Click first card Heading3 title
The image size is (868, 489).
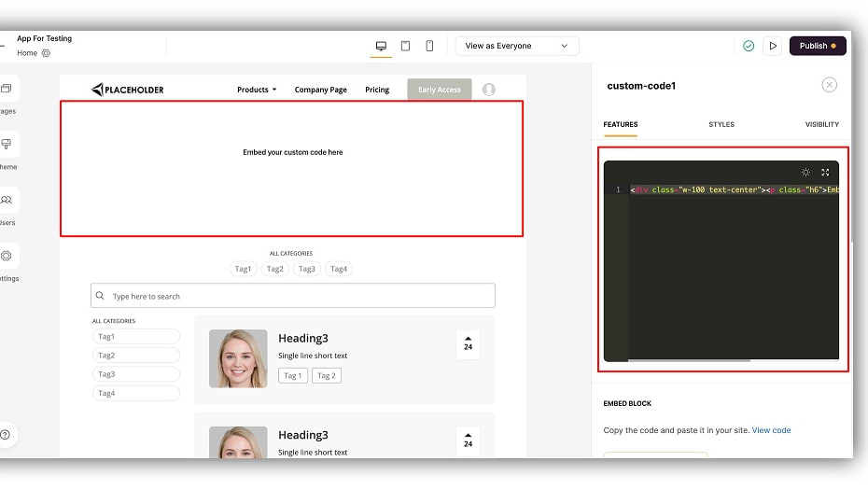[303, 339]
